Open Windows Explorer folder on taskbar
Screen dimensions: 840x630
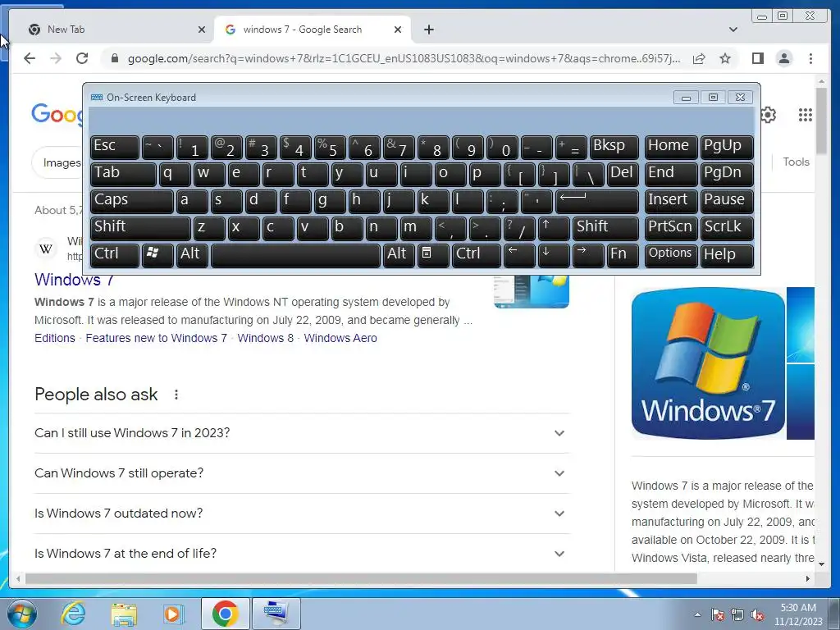124,614
